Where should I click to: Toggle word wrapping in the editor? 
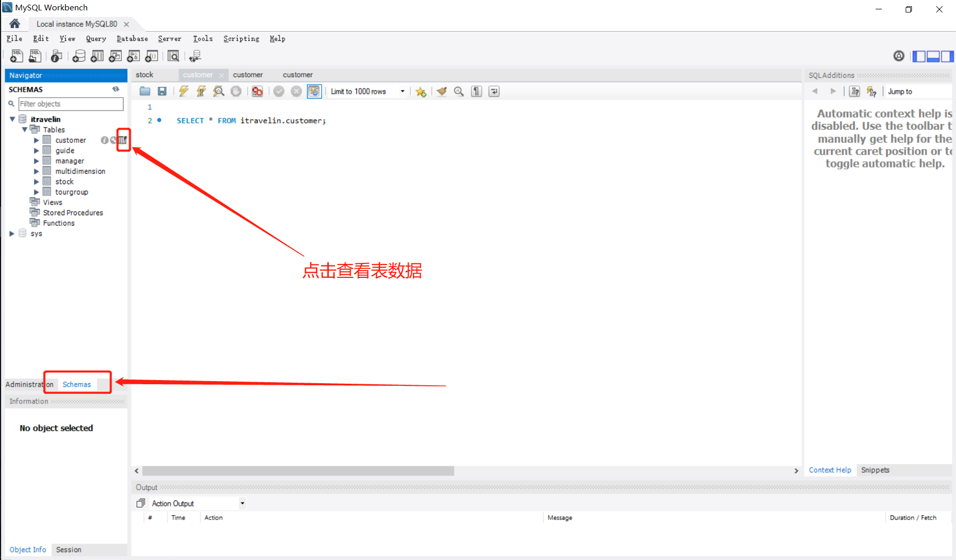494,91
